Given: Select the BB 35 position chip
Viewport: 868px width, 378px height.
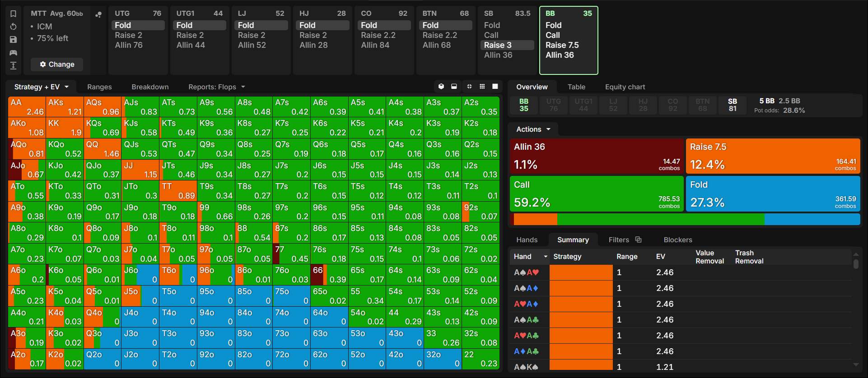Looking at the screenshot, I should coord(524,105).
